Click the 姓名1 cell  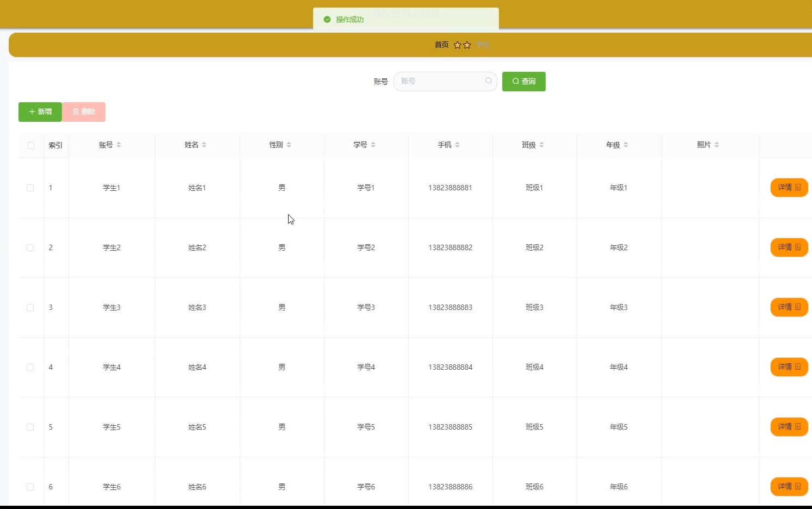click(x=197, y=188)
